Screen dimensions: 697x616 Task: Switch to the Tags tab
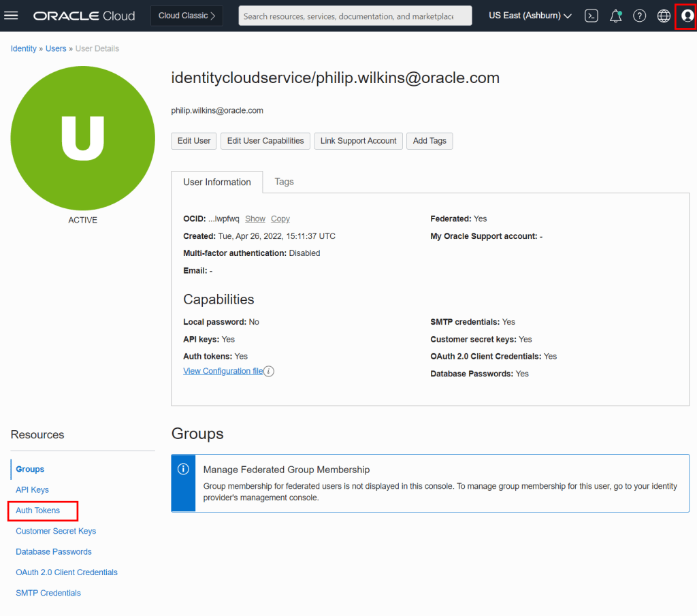pos(284,182)
